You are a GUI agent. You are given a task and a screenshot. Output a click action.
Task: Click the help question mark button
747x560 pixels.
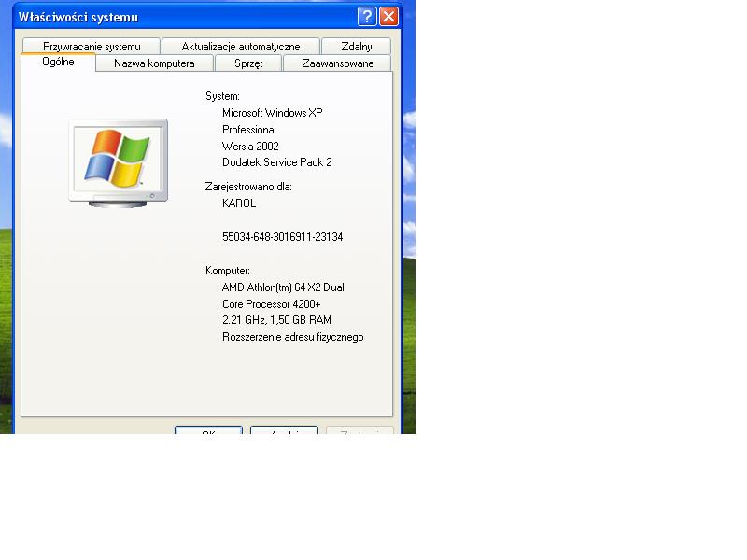(367, 17)
